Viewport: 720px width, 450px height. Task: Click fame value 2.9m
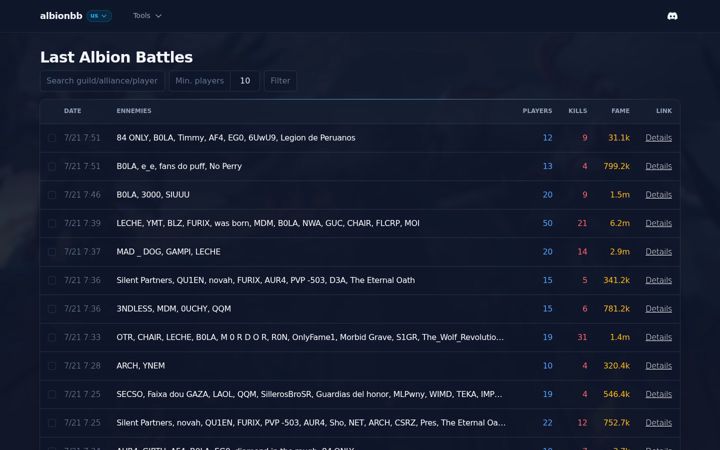pyautogui.click(x=619, y=252)
